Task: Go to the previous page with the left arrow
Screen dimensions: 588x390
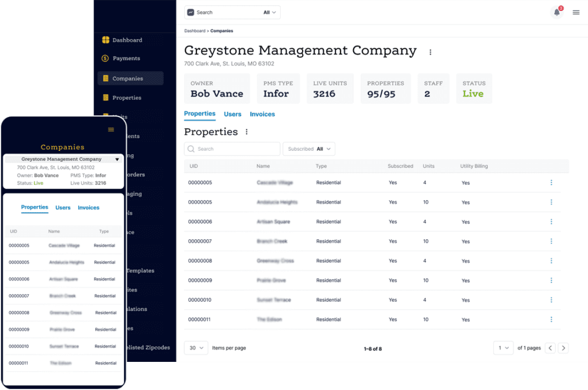Action: 550,348
